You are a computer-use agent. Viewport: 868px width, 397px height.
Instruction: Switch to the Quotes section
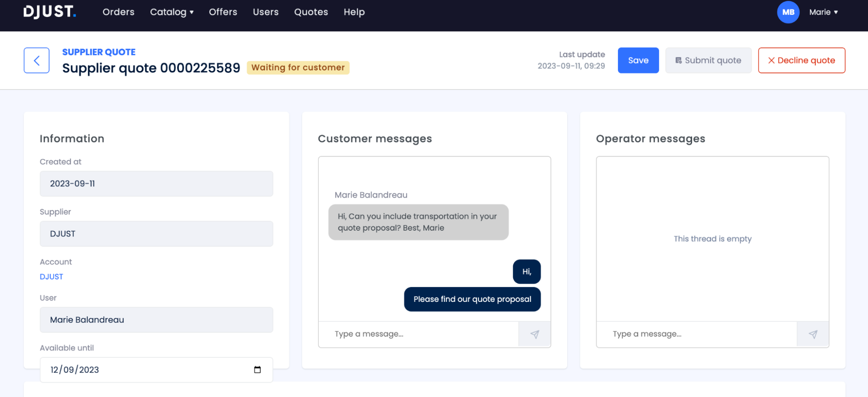tap(311, 12)
